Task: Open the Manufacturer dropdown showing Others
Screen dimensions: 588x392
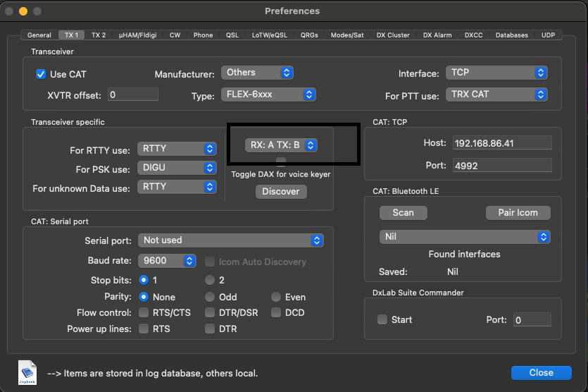Action: point(257,73)
